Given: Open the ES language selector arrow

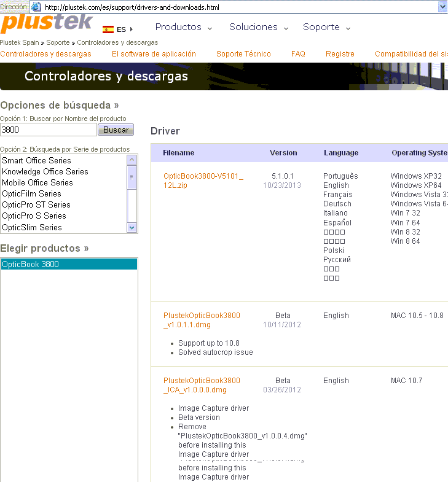Looking at the screenshot, I should coord(132,29).
